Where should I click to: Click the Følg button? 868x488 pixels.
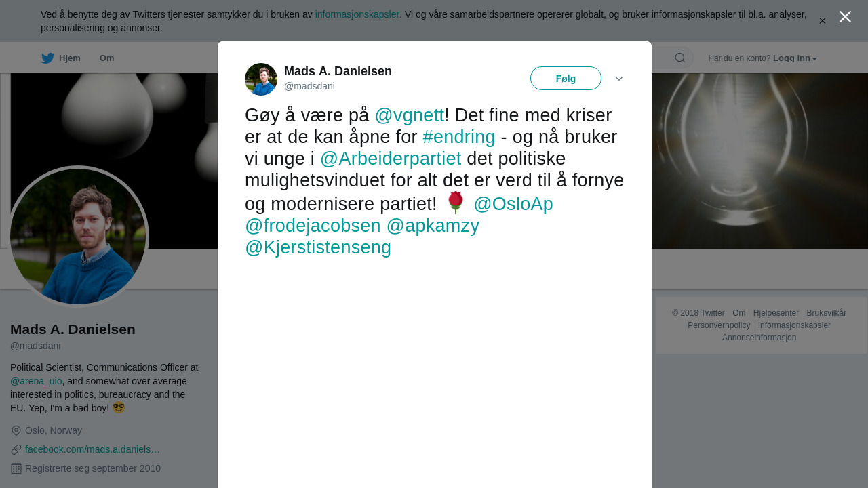[566, 79]
